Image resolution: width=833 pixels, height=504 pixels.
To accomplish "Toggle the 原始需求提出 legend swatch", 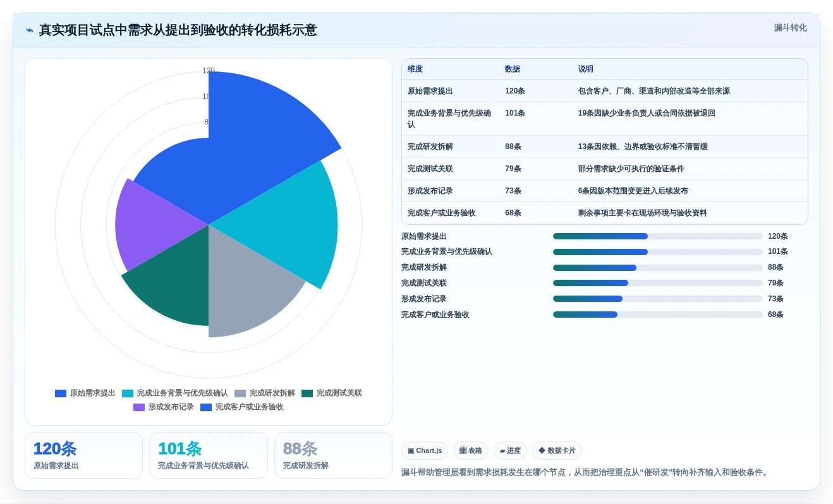I will click(x=61, y=393).
